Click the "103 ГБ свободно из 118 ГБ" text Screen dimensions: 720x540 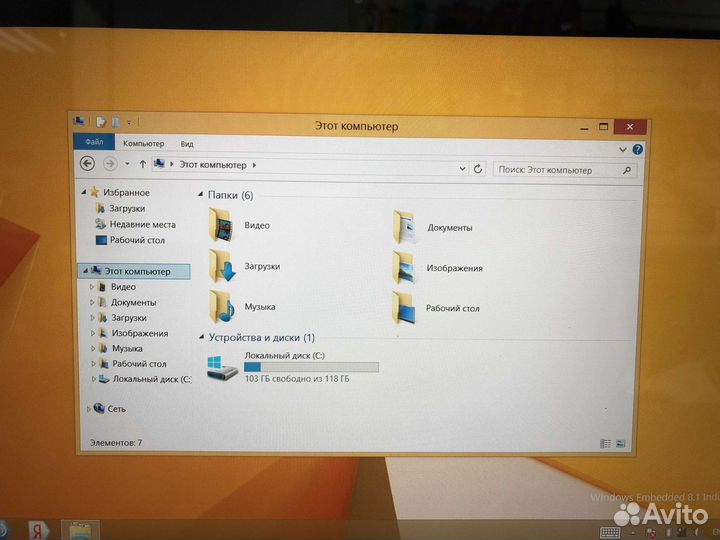point(297,379)
